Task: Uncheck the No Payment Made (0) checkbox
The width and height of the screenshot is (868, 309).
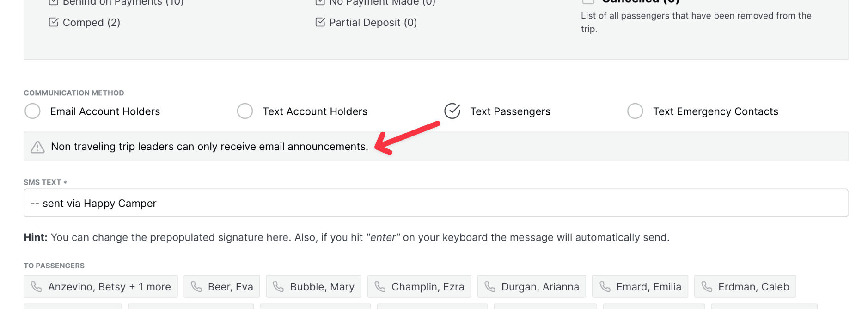Action: point(320,2)
